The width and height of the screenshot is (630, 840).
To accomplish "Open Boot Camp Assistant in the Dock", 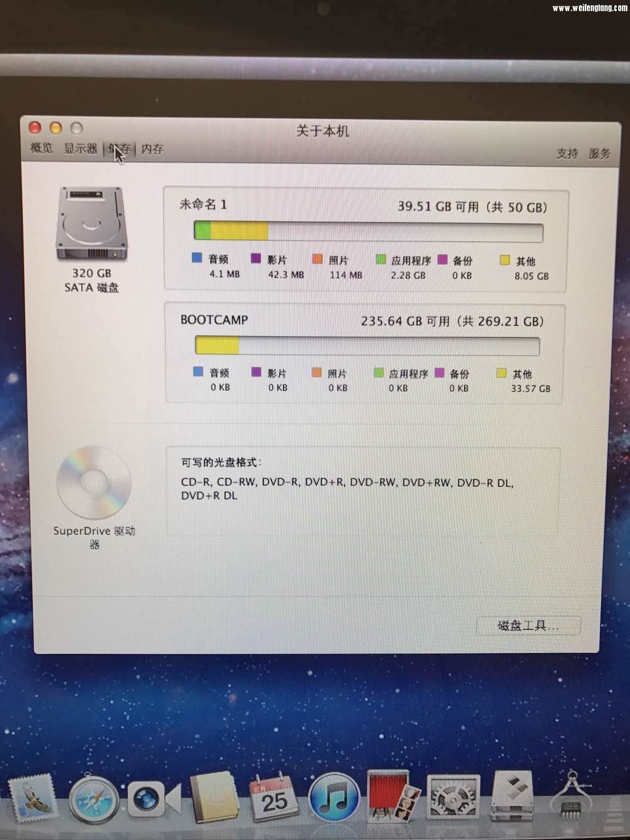I will 511,796.
